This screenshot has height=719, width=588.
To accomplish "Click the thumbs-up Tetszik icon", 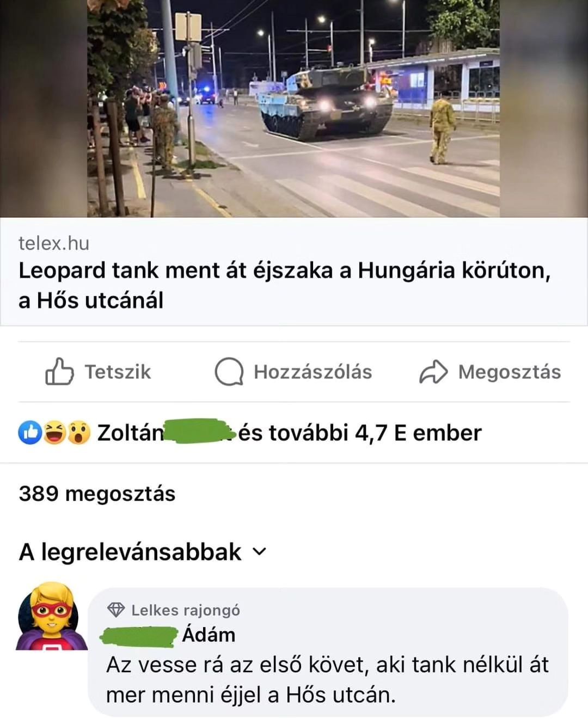I will click(x=59, y=372).
